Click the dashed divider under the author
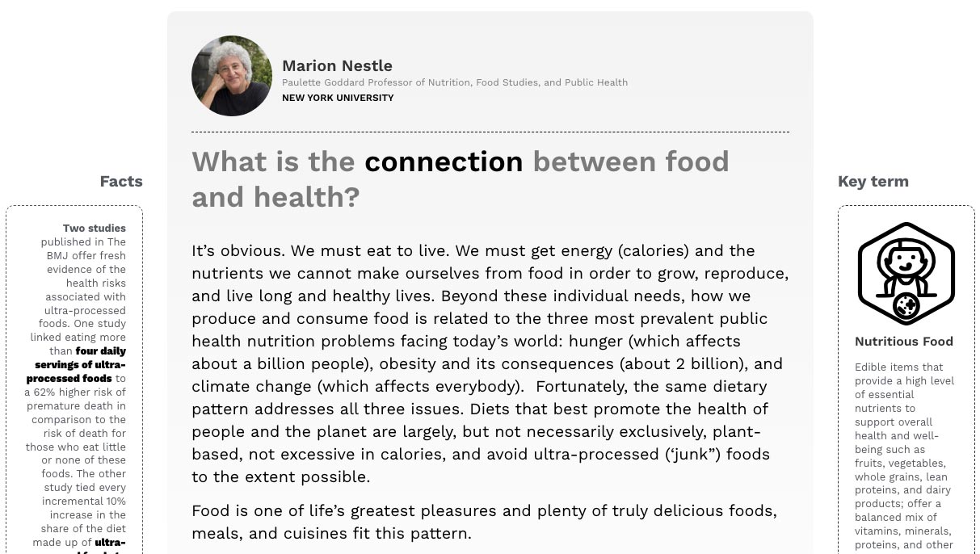Viewport: 980px width, 554px height. [490, 132]
